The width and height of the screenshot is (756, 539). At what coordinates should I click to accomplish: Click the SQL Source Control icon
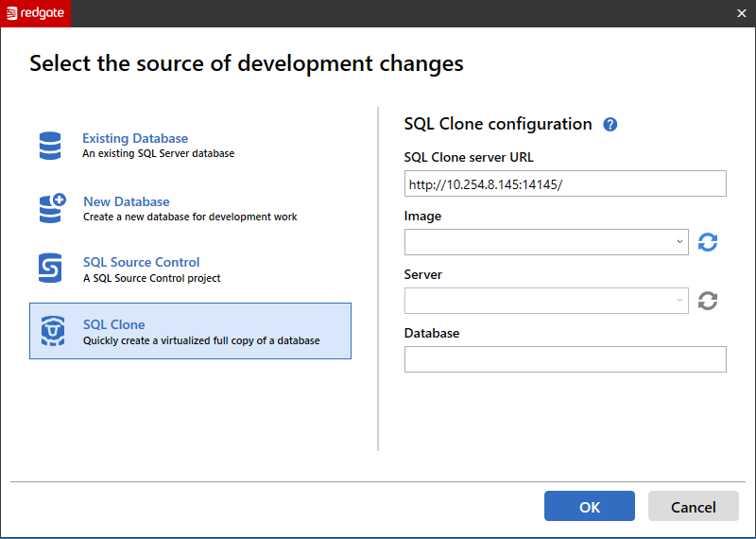click(50, 269)
